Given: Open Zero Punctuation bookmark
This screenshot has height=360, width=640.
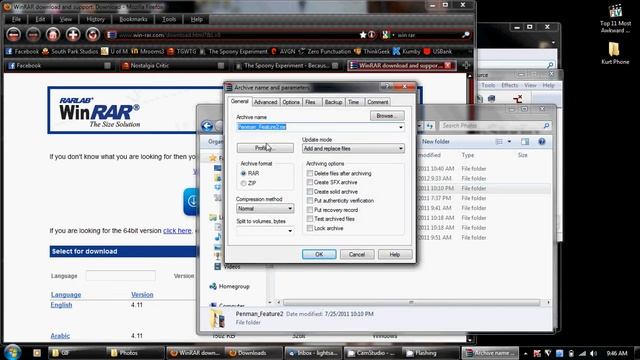Looking at the screenshot, I should [x=325, y=51].
